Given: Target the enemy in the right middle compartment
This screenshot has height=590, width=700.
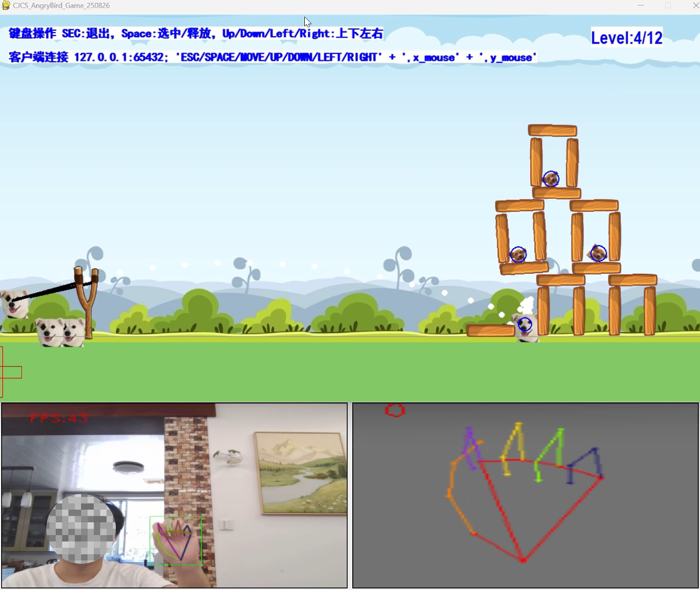Looking at the screenshot, I should pos(598,253).
